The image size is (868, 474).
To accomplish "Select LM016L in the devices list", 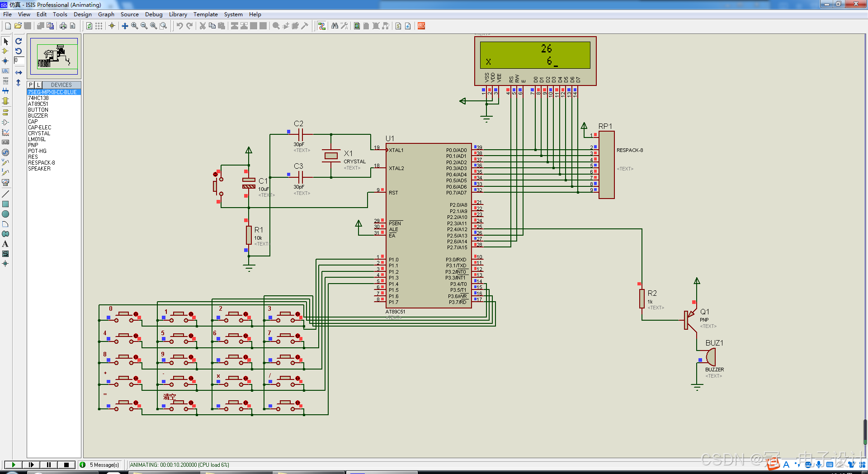I will pos(37,139).
